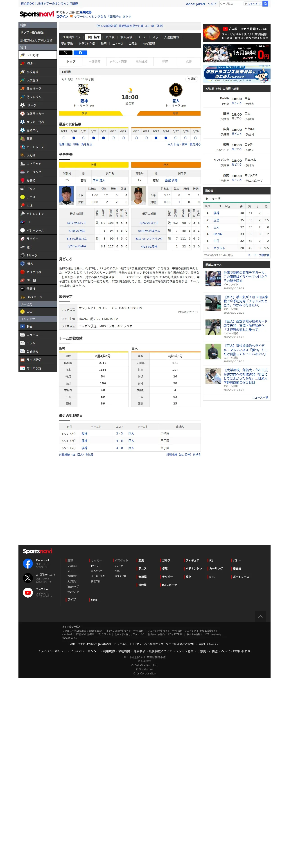Switch to the 一球速報 tab
Image resolution: width=289 pixels, height=868 pixels.
click(x=95, y=62)
